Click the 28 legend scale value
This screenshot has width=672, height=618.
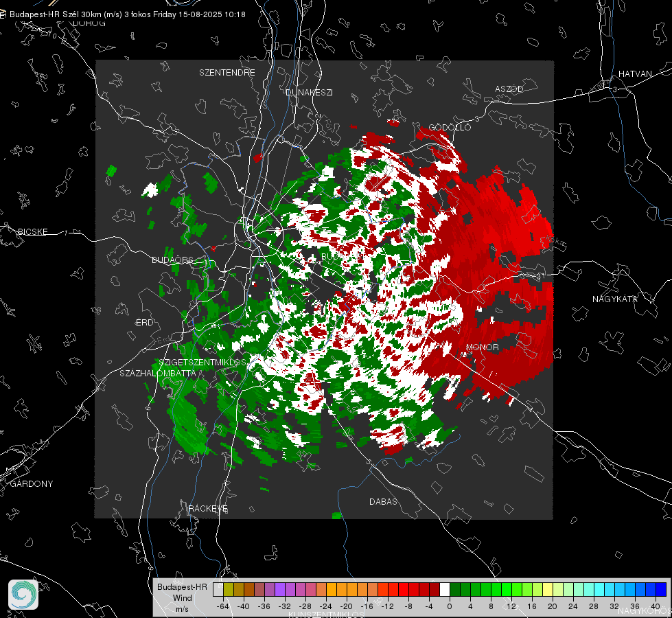594,606
